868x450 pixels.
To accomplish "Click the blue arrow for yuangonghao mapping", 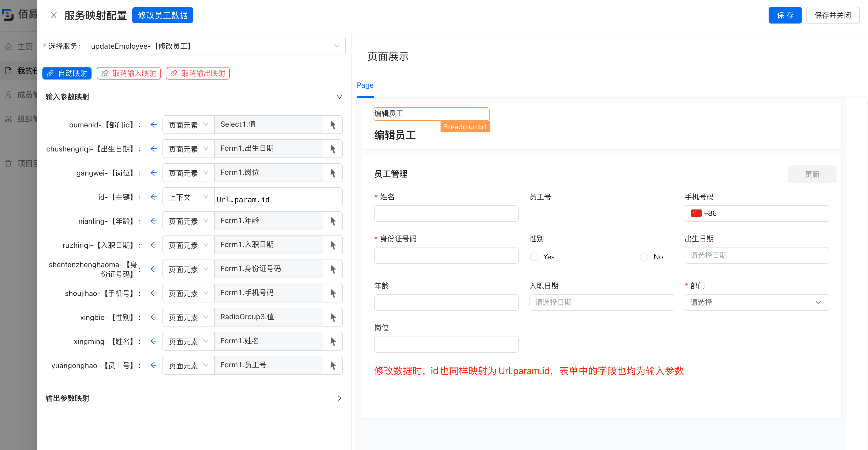I will click(154, 365).
